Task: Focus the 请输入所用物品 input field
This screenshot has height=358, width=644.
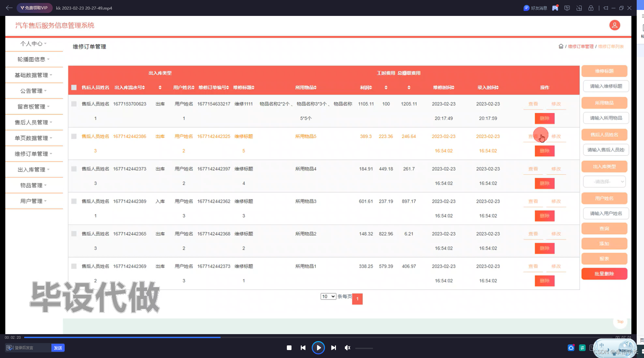Action: click(x=606, y=118)
